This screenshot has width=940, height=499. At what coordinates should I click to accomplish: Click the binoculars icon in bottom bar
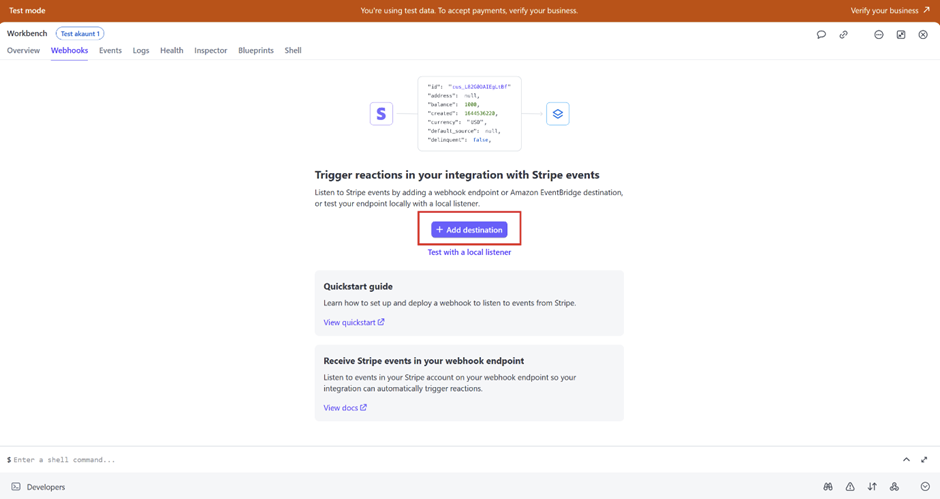[828, 487]
